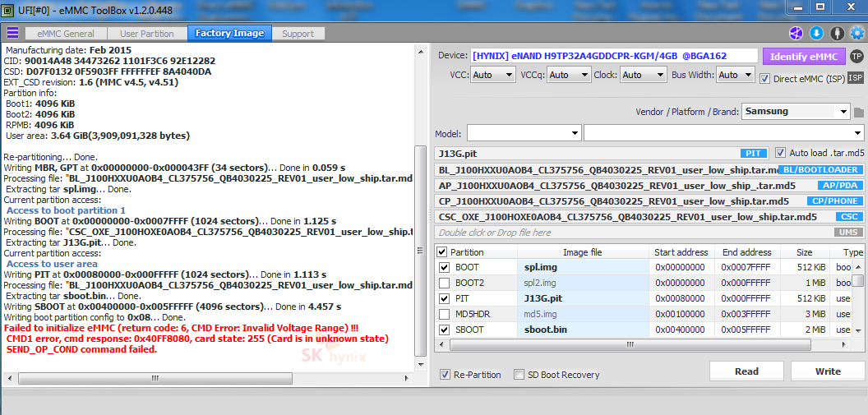Open the second wide Model dropdown
The image size is (868, 415).
point(724,133)
